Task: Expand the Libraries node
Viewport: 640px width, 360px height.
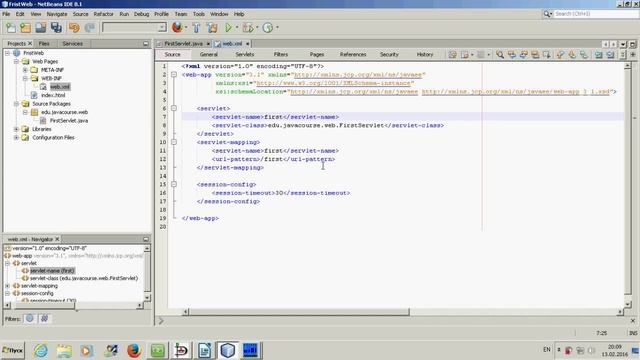Action: point(16,129)
